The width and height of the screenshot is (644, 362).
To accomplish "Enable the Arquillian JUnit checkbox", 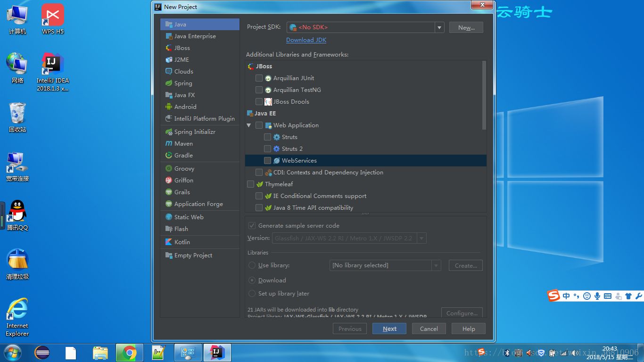I will [259, 78].
